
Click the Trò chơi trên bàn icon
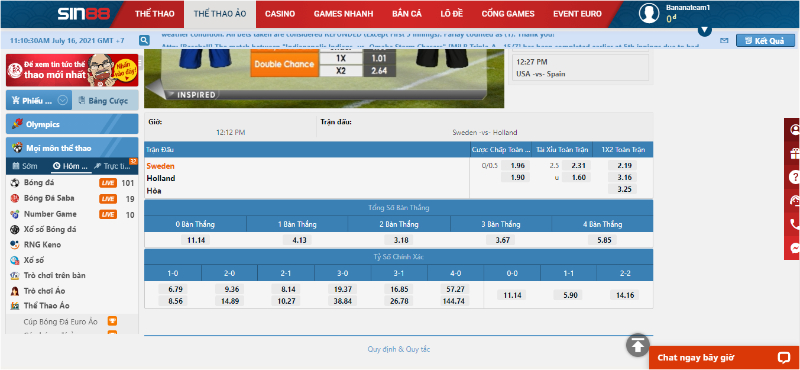[x=15, y=276]
